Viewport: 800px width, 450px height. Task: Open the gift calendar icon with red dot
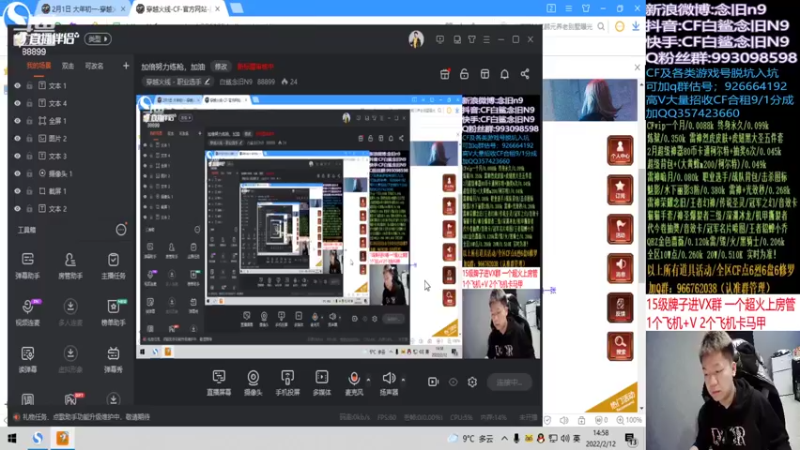(x=445, y=74)
